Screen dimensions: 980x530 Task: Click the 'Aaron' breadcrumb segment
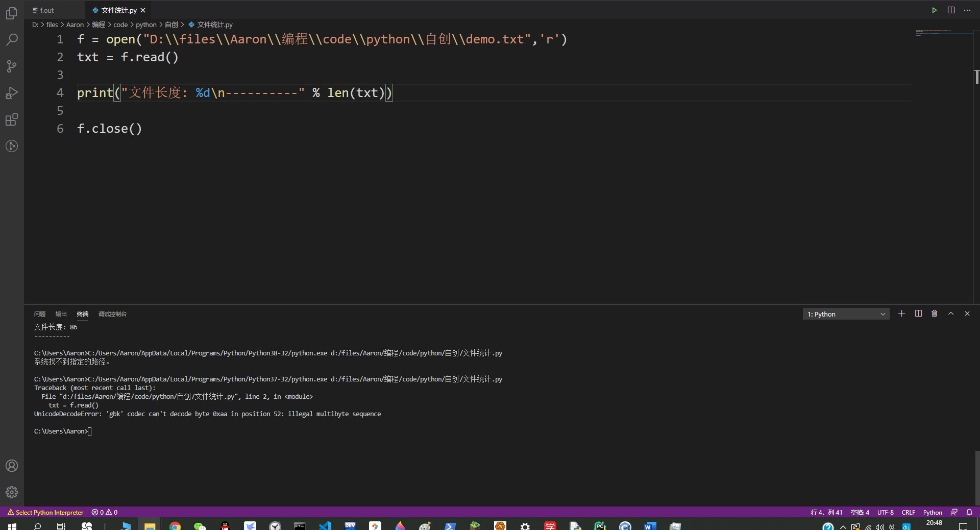tap(75, 25)
